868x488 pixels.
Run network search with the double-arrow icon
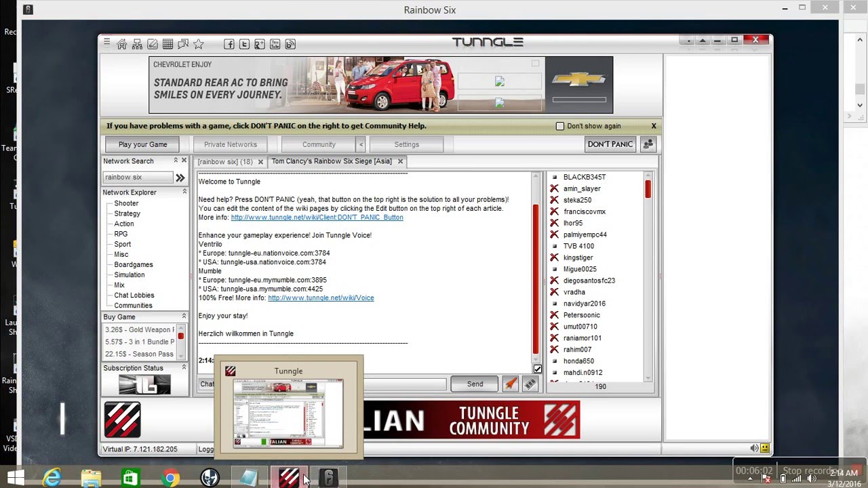[x=180, y=178]
